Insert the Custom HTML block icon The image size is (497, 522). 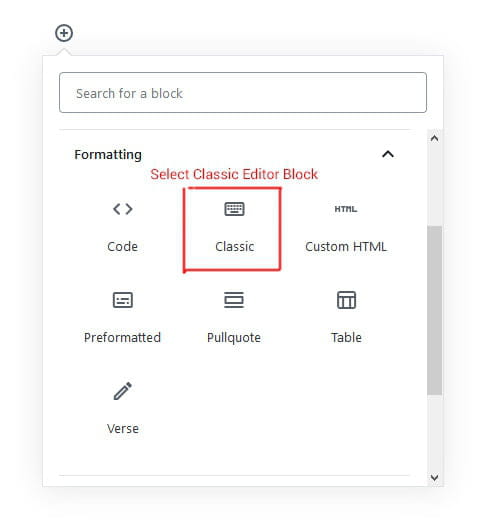(346, 209)
